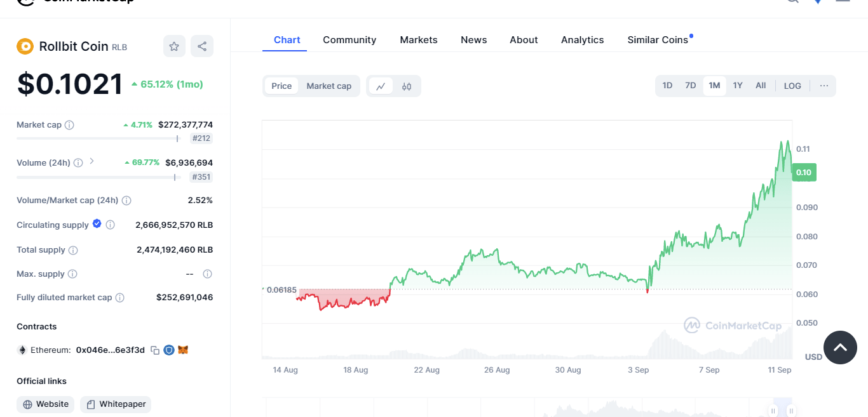Click the CoinMarketCap logo in header

[75, 2]
